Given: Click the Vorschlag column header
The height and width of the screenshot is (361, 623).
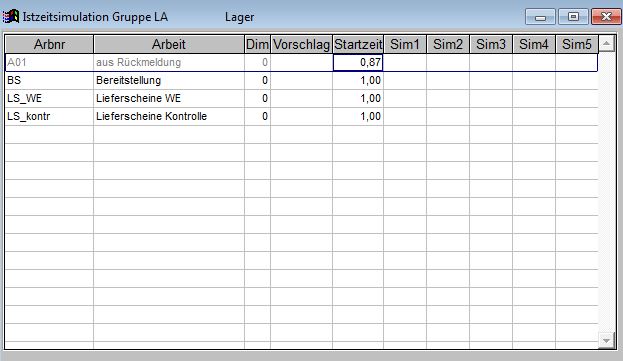Looking at the screenshot, I should [x=302, y=44].
